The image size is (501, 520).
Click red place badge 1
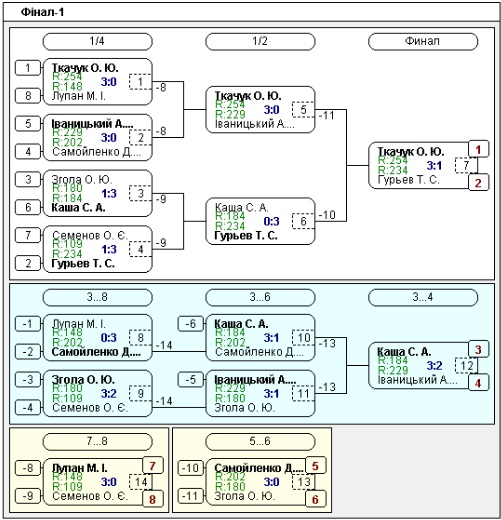click(x=478, y=149)
